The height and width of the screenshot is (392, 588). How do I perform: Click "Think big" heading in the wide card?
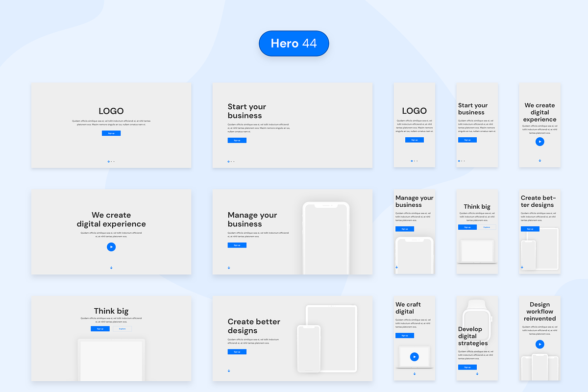pyautogui.click(x=111, y=311)
